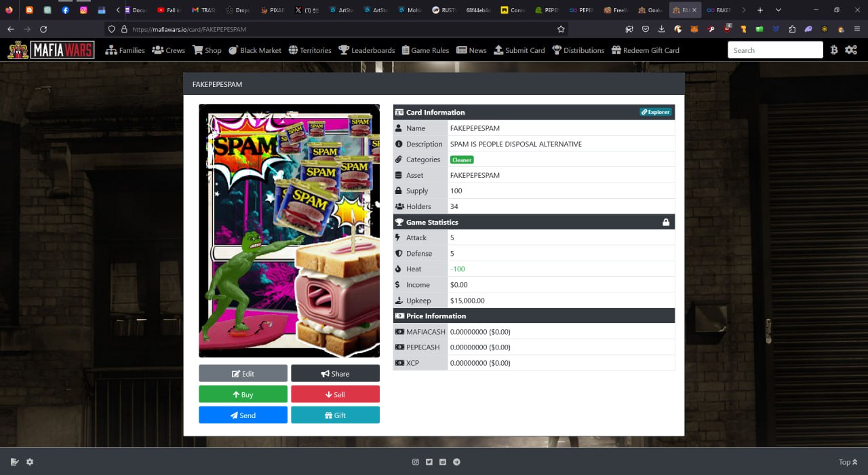
Task: Click the red Sell button
Action: tap(335, 394)
